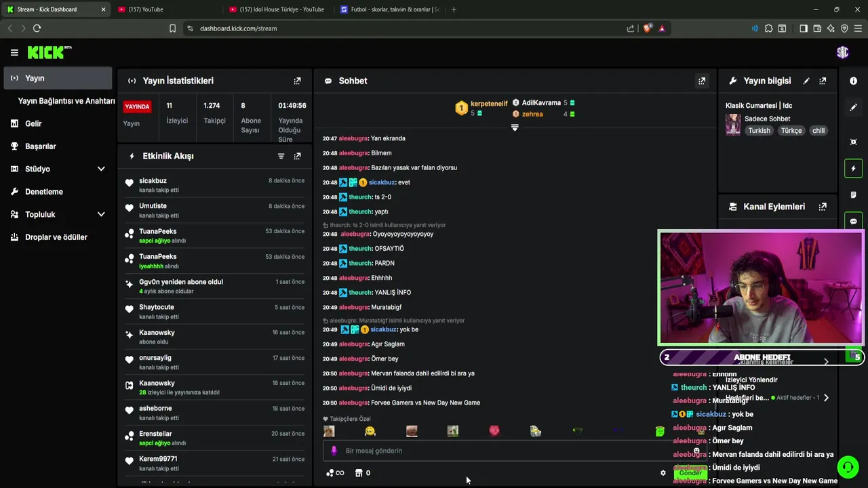This screenshot has height=488, width=868.
Task: Open Droplar ve ödüller
Action: 58,237
